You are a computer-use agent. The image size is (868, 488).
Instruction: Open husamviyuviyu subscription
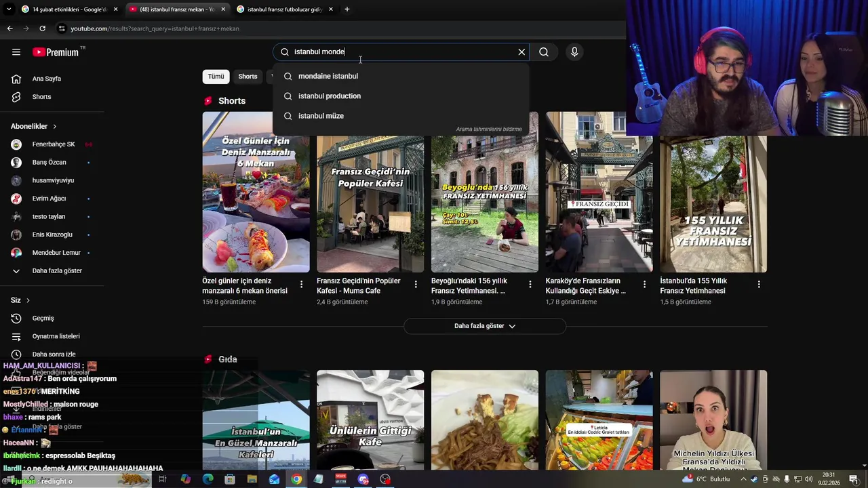coord(52,181)
